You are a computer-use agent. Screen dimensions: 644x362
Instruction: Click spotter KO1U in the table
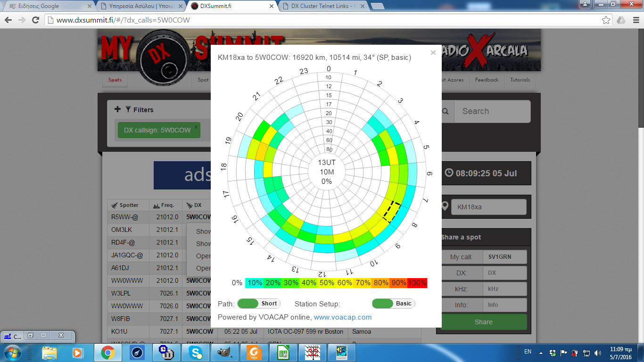(119, 331)
